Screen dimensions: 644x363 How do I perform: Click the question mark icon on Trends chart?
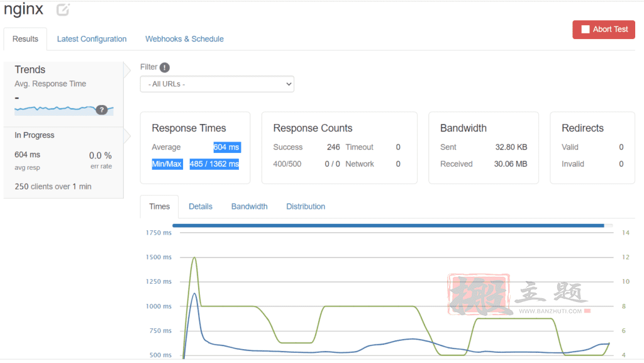pyautogui.click(x=101, y=109)
